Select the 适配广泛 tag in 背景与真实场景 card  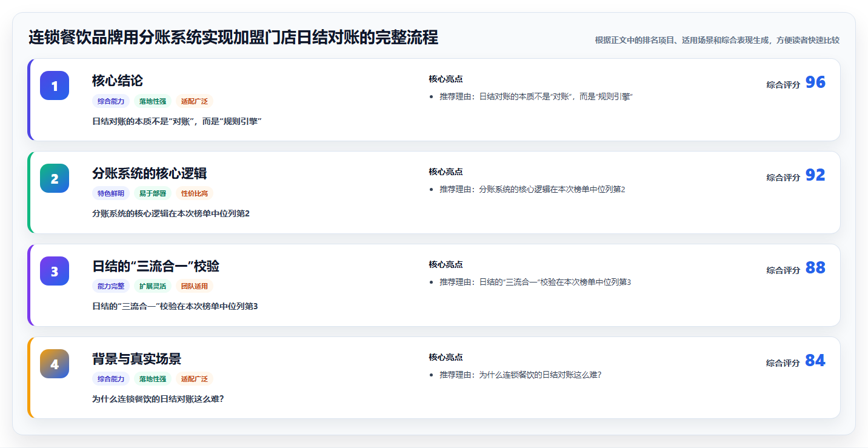[195, 379]
